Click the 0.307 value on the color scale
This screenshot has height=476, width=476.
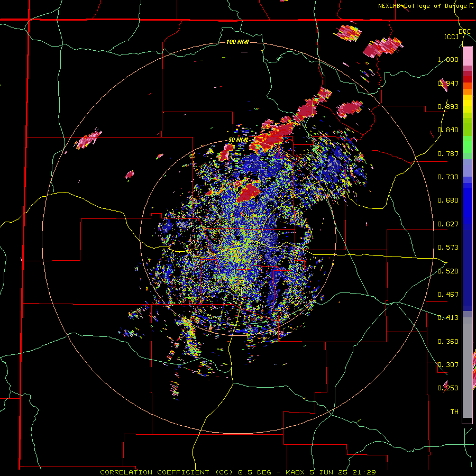(448, 365)
